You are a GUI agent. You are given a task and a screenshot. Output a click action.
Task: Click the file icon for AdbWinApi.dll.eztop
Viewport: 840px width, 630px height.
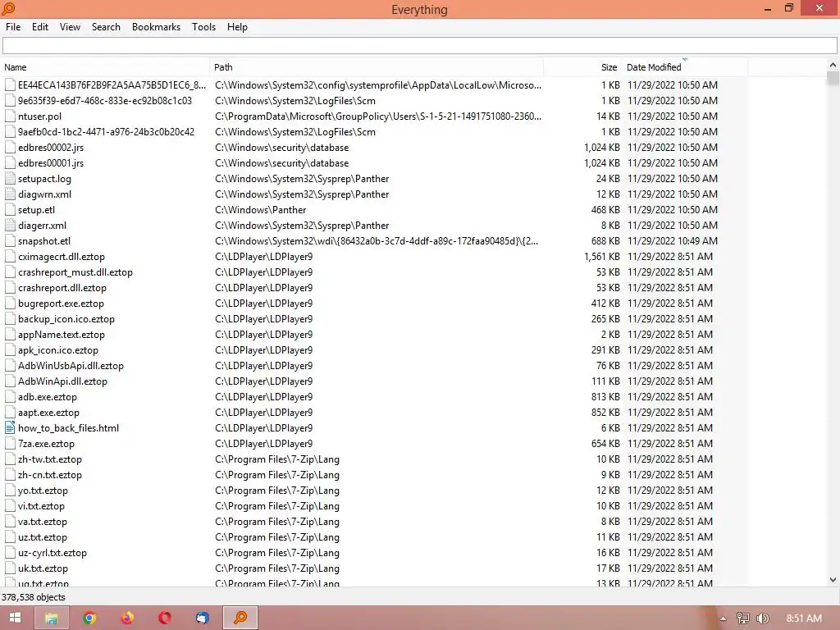[x=10, y=381]
